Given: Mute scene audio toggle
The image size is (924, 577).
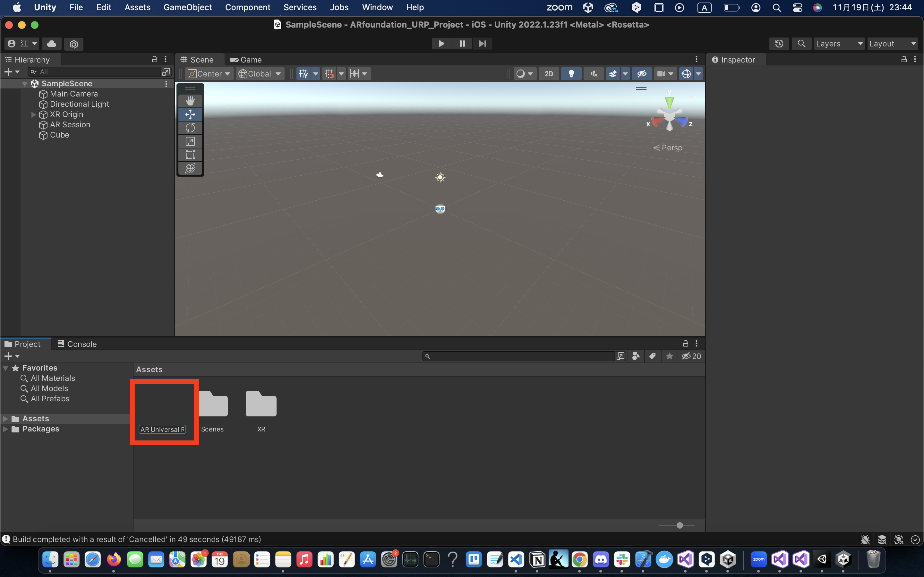Looking at the screenshot, I should [x=594, y=74].
